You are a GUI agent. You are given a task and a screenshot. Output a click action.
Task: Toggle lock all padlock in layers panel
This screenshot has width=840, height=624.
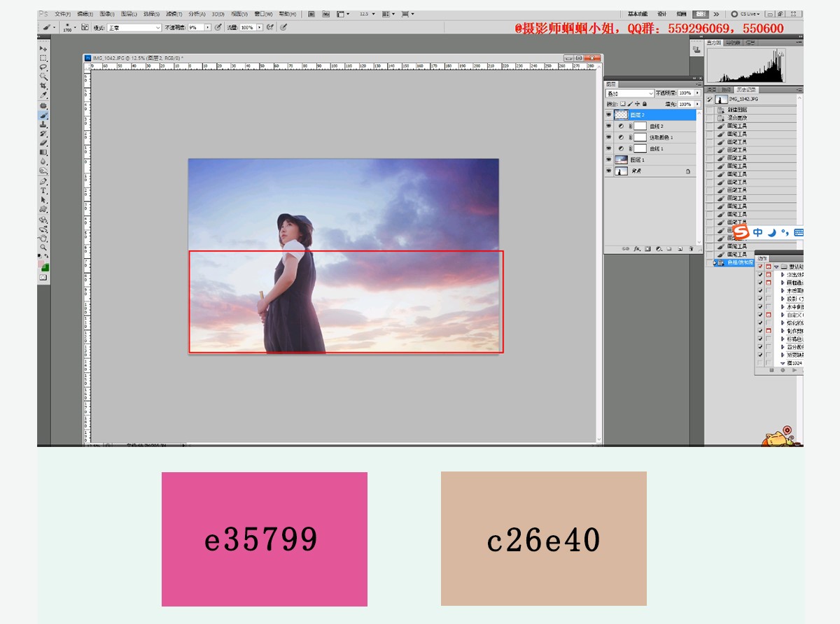tap(645, 104)
